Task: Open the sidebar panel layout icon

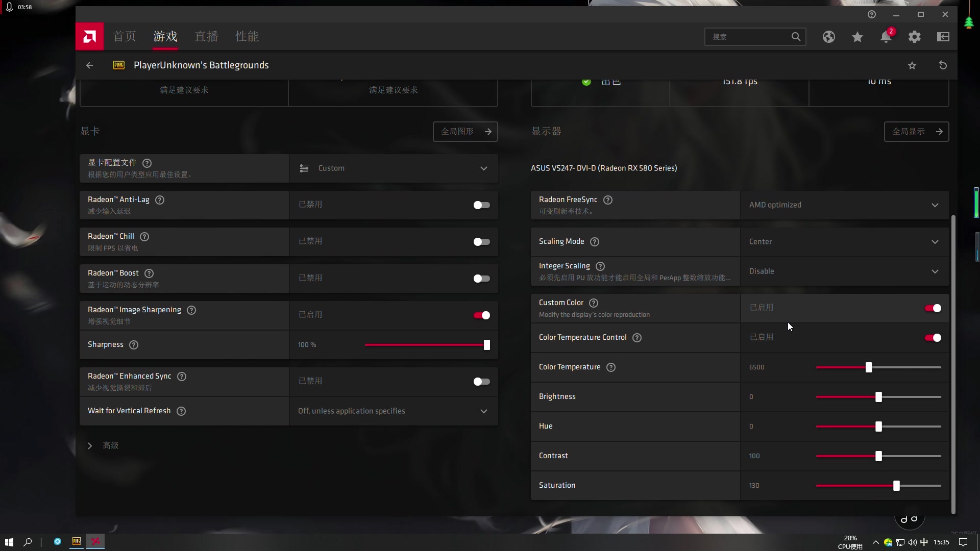Action: [x=943, y=37]
